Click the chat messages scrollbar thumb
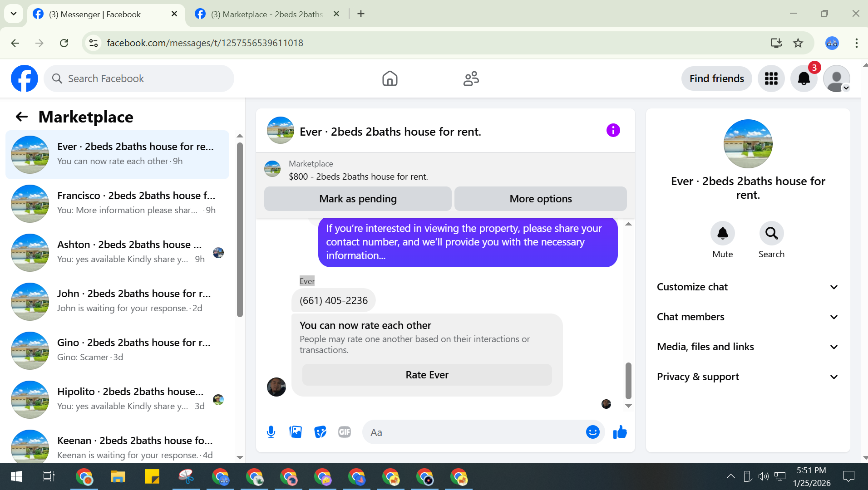Screen dimensions: 868x490 pos(628,380)
